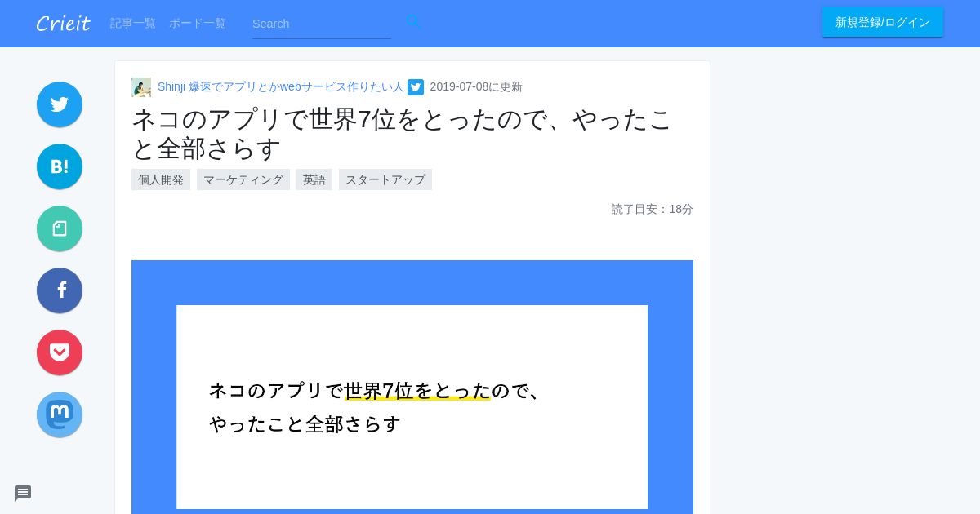Select the マーケティング tag

coord(243,179)
